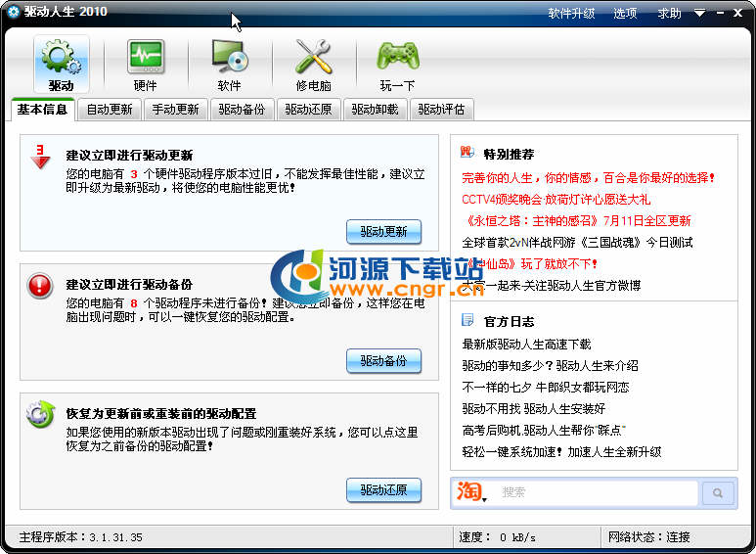Switch to the 自动更新 tab
The height and width of the screenshot is (554, 756).
109,110
